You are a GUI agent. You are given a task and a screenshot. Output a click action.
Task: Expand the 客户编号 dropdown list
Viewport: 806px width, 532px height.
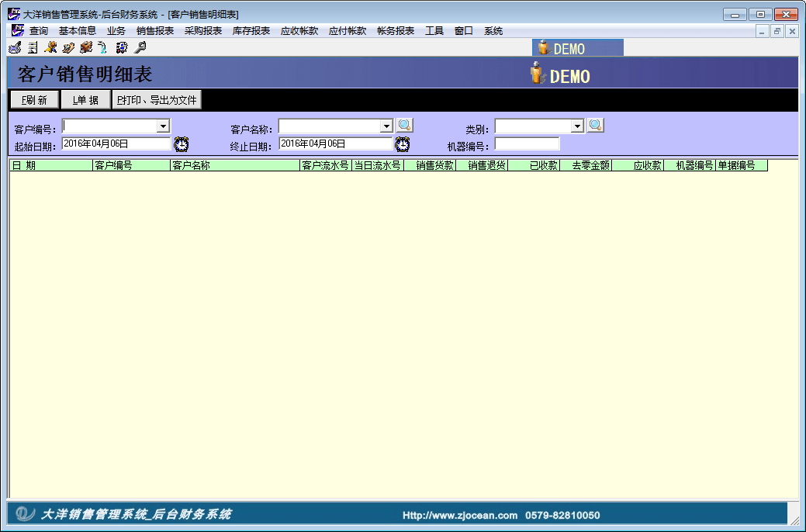(x=163, y=126)
